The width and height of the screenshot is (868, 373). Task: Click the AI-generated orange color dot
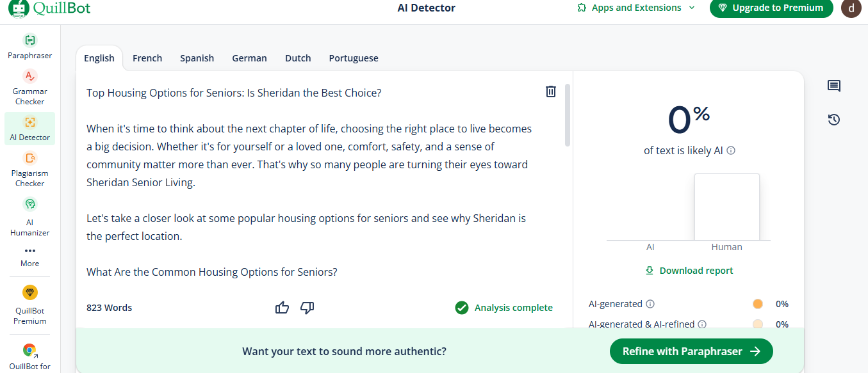point(758,304)
